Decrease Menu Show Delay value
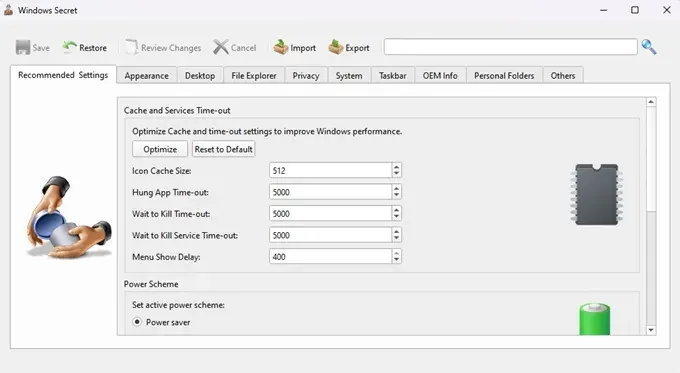680x373 pixels. click(x=396, y=260)
